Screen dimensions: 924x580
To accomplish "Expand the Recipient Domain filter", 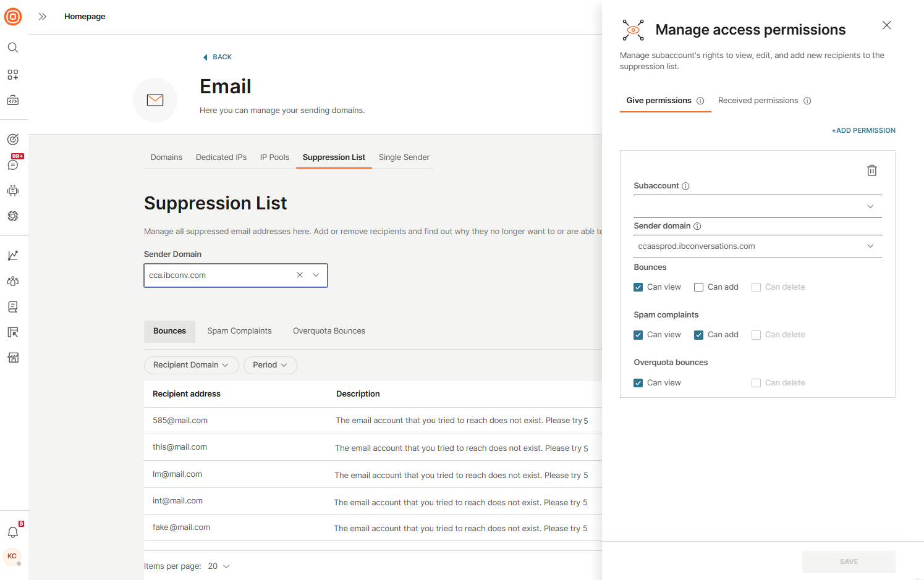I will click(x=191, y=365).
